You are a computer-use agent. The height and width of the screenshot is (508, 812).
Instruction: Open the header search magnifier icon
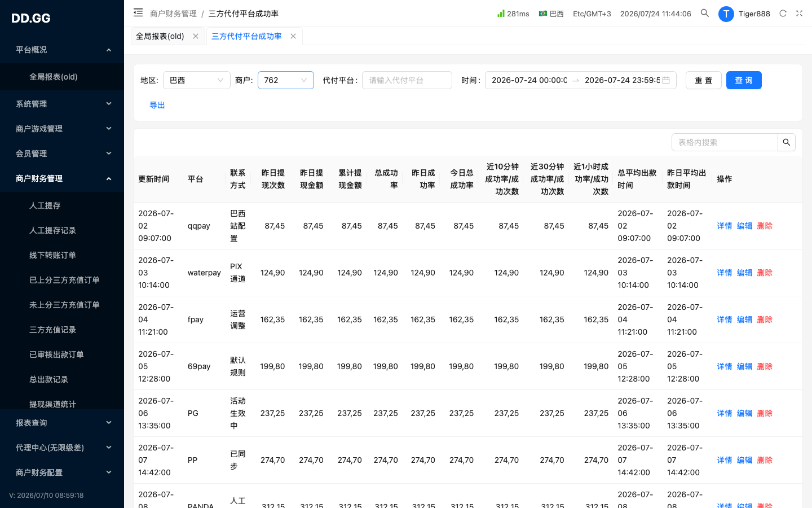click(705, 13)
